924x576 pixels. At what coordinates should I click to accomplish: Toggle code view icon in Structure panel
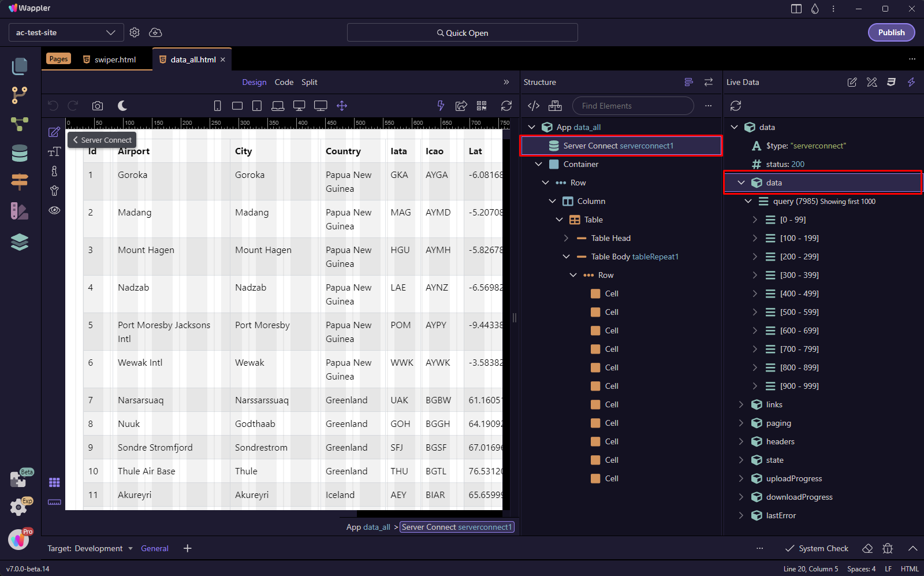[534, 106]
